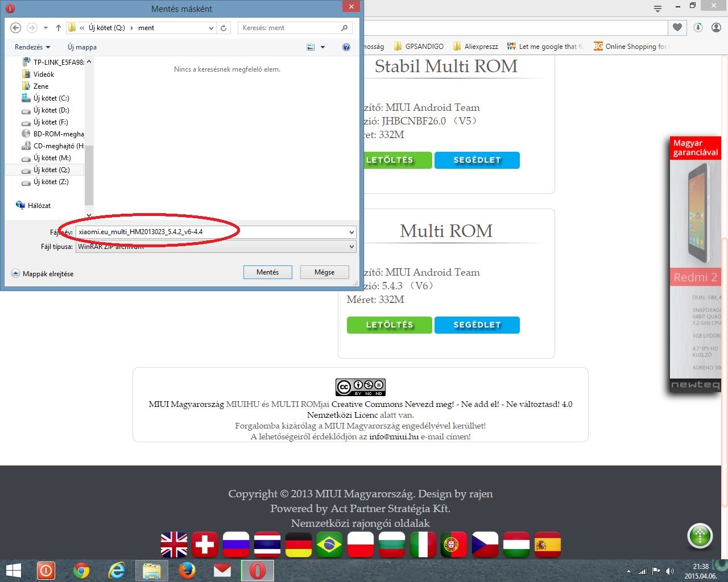Click the German flag icon
The height and width of the screenshot is (582, 728).
point(299,544)
